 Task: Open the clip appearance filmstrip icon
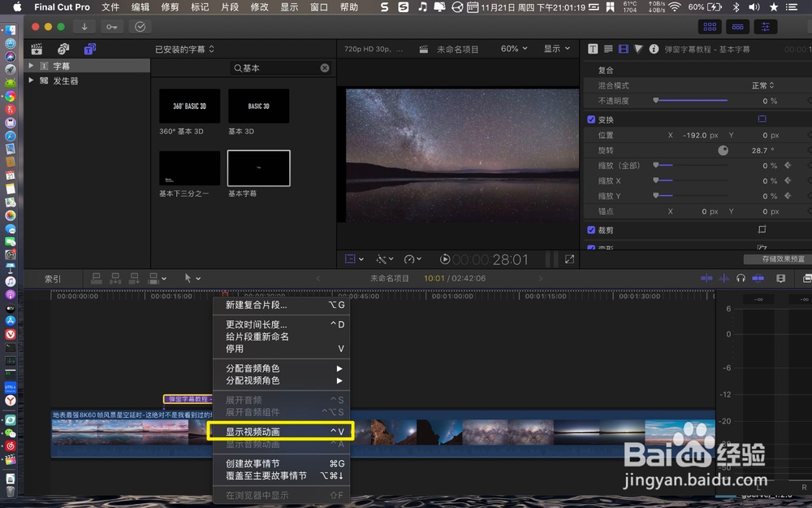[781, 278]
